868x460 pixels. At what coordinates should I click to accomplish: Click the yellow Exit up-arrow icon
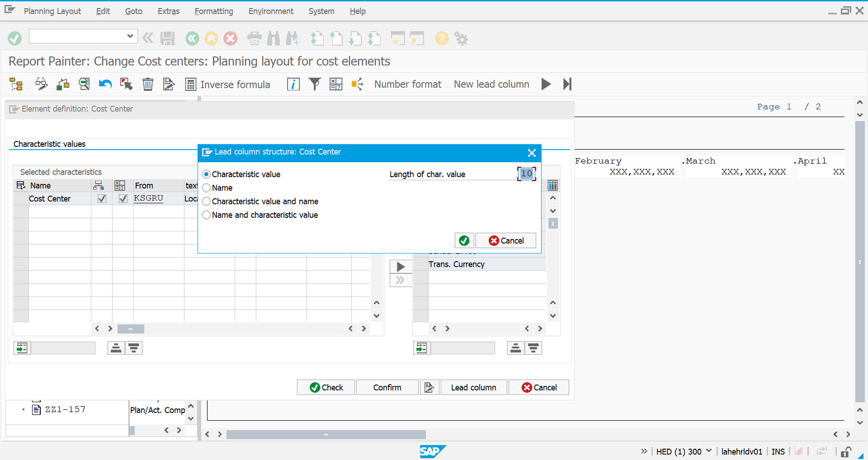point(211,38)
